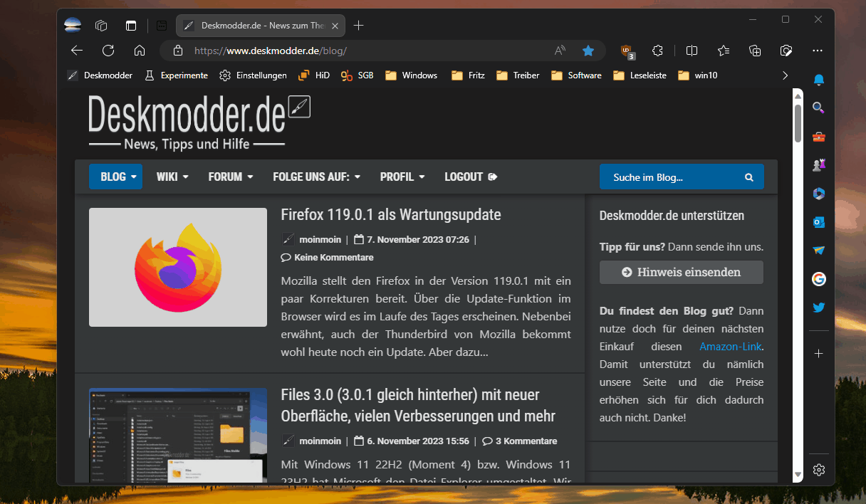This screenshot has width=866, height=504.
Task: Open the WIKI navigation dropdown
Action: coord(172,177)
